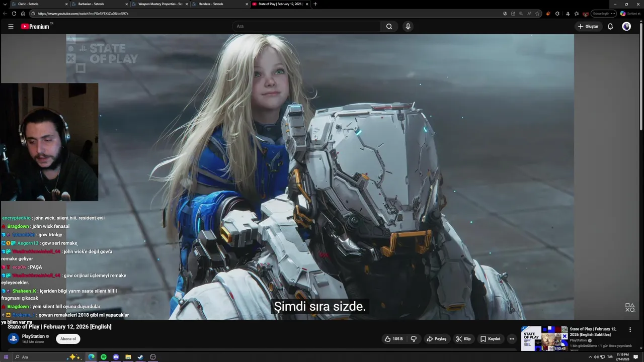Share the video via Paylaş

[437, 339]
